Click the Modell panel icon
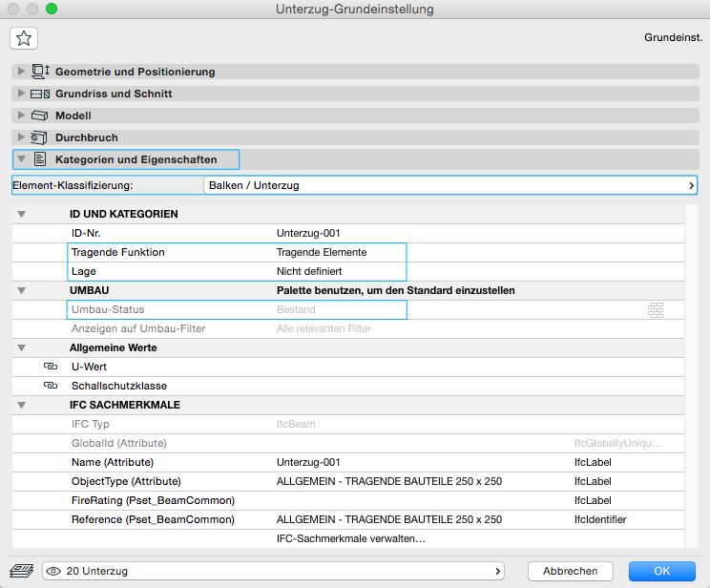The width and height of the screenshot is (710, 588). pos(40,115)
